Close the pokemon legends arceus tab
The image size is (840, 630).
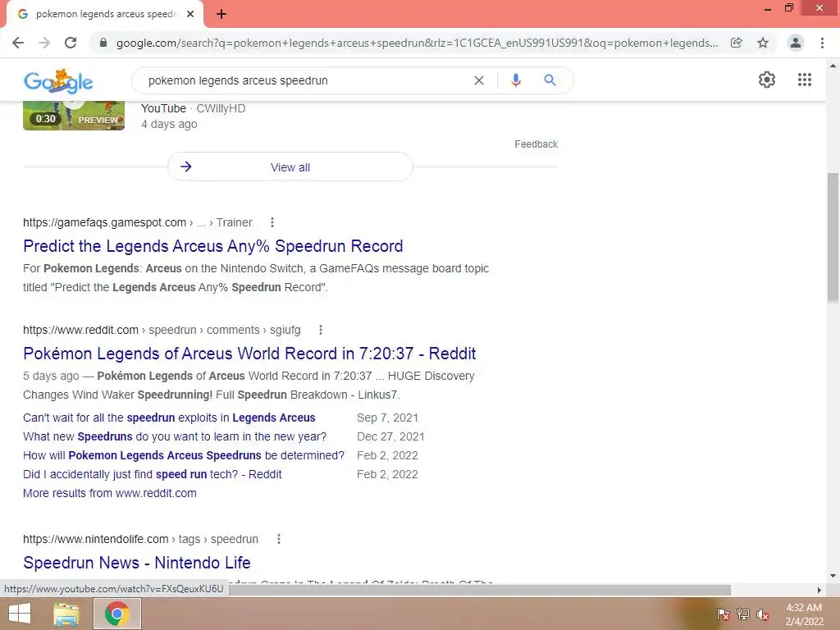190,15
